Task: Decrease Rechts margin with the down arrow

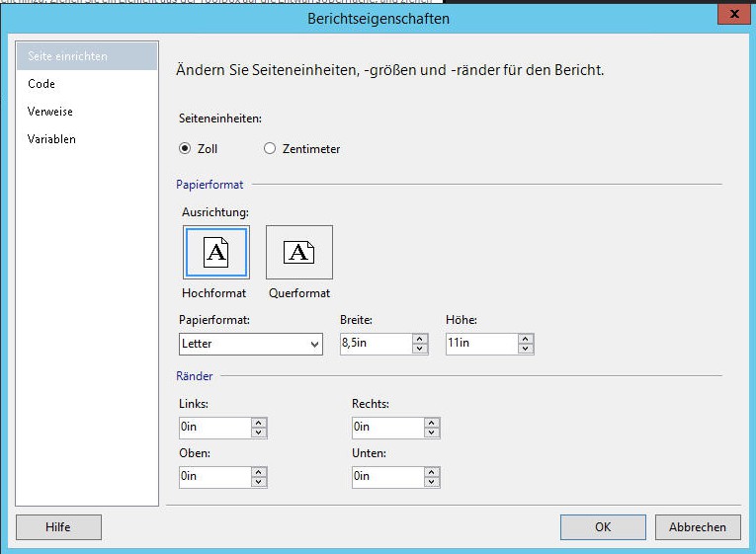Action: [432, 433]
